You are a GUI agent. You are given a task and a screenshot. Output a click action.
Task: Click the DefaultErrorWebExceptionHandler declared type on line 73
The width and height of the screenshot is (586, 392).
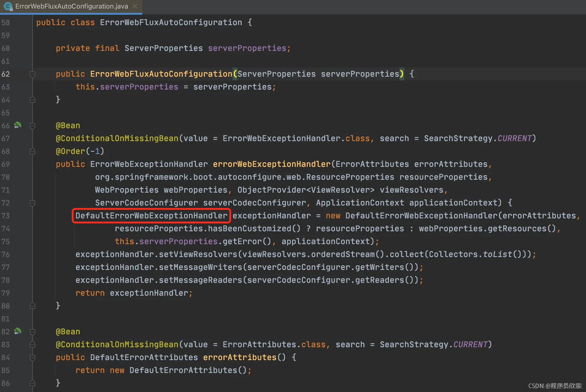[151, 216]
